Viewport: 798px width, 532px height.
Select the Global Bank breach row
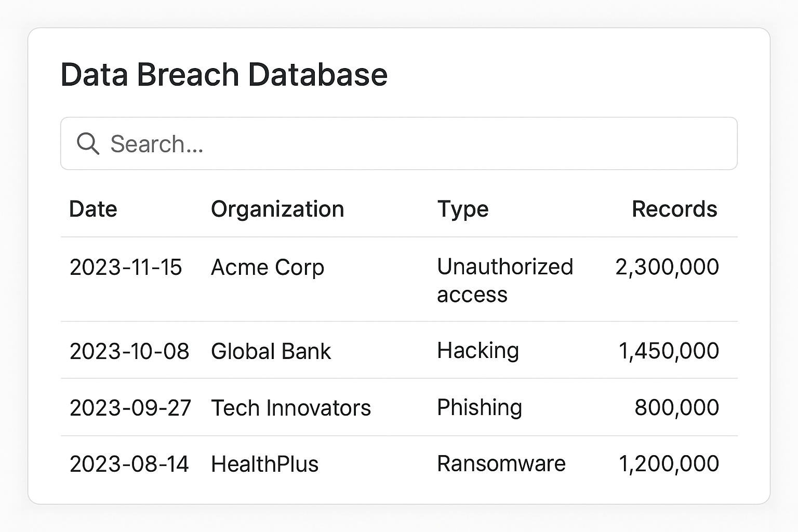coord(399,351)
